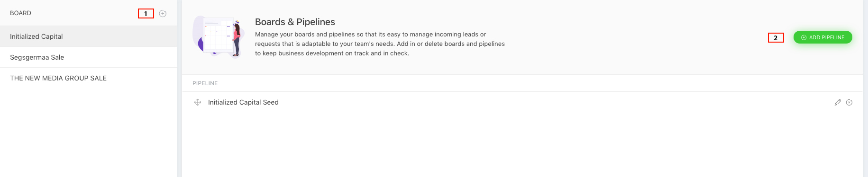The image size is (868, 177).
Task: Open THE NEW MEDIA GROUP SALE board
Action: pos(88,78)
